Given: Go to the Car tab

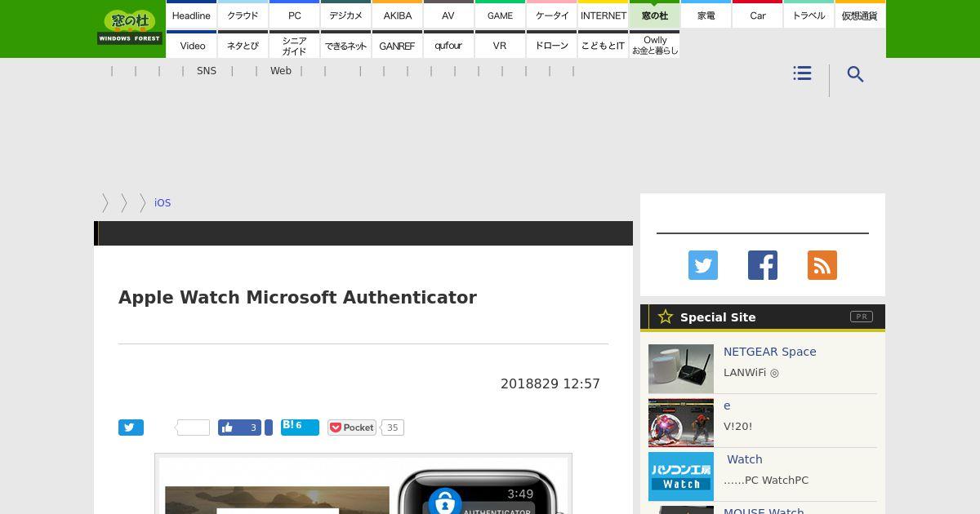Looking at the screenshot, I should [757, 15].
